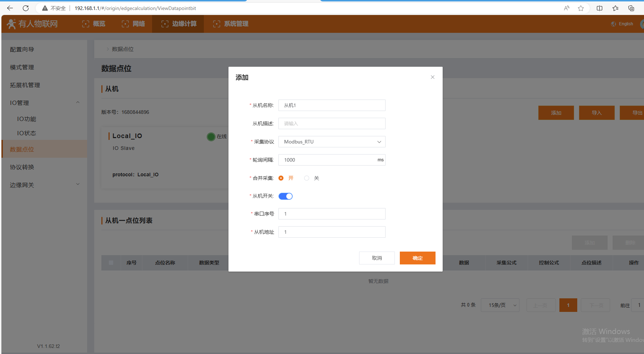Click 取消 to cancel dialog
Image resolution: width=644 pixels, height=354 pixels.
tap(377, 258)
